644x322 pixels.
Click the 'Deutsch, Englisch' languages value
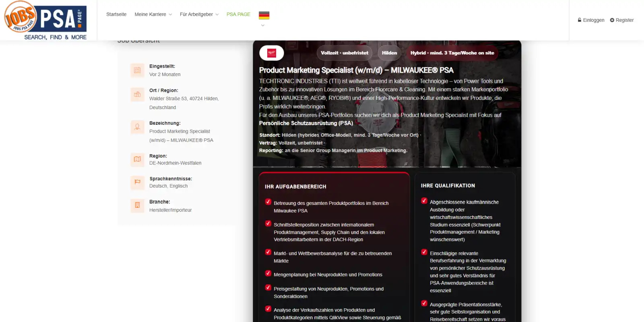click(x=168, y=186)
